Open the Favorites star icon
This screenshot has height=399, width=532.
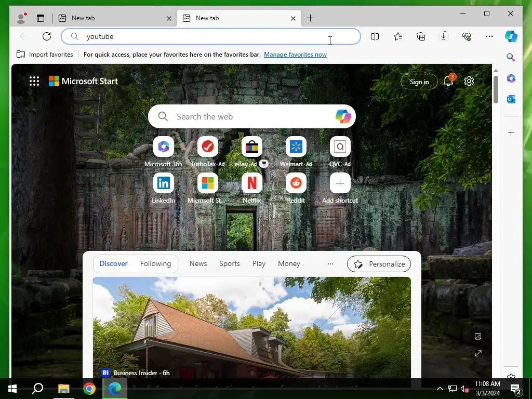pyautogui.click(x=397, y=36)
